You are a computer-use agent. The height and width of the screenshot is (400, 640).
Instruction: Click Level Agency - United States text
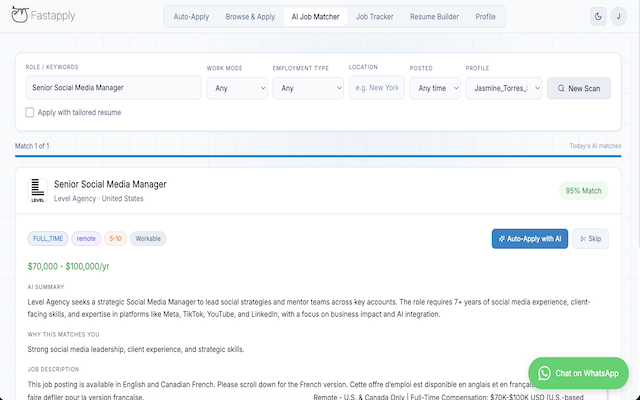tap(99, 199)
